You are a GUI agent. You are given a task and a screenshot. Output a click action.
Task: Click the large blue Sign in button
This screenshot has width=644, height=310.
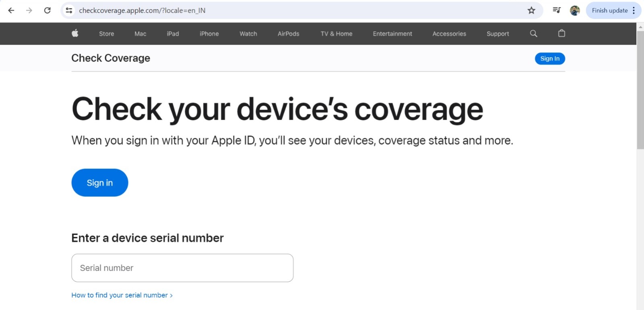(99, 183)
